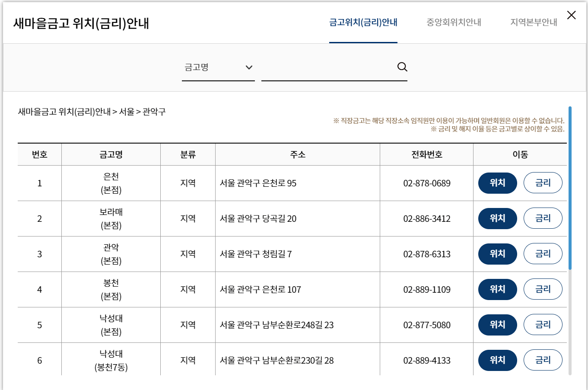This screenshot has width=588, height=390.
Task: Select address 서울 관악구 당곡길 20
Action: click(x=258, y=219)
